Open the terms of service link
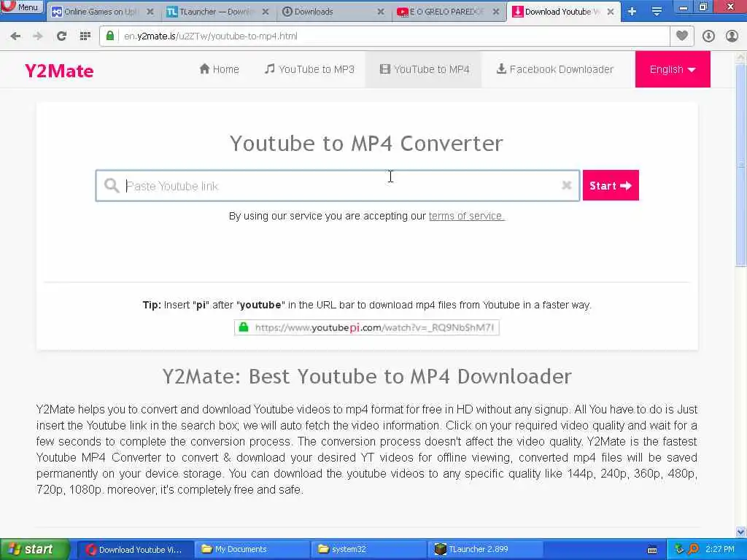Viewport: 747px width, 560px height. click(466, 216)
